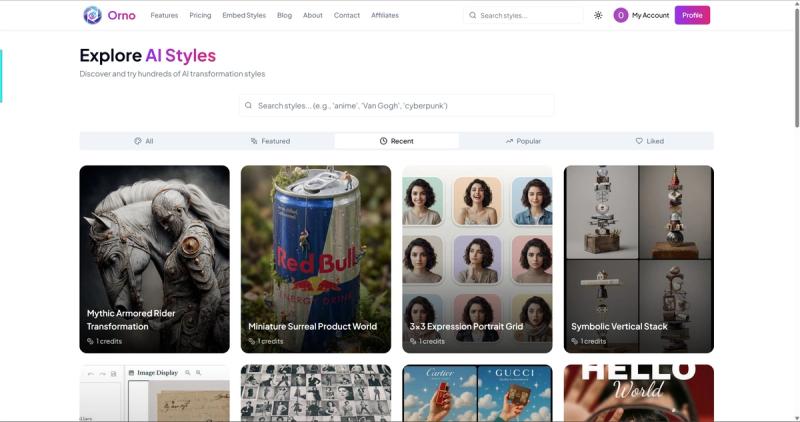The image size is (800, 422).
Task: Click the account avatar circle
Action: click(x=620, y=15)
